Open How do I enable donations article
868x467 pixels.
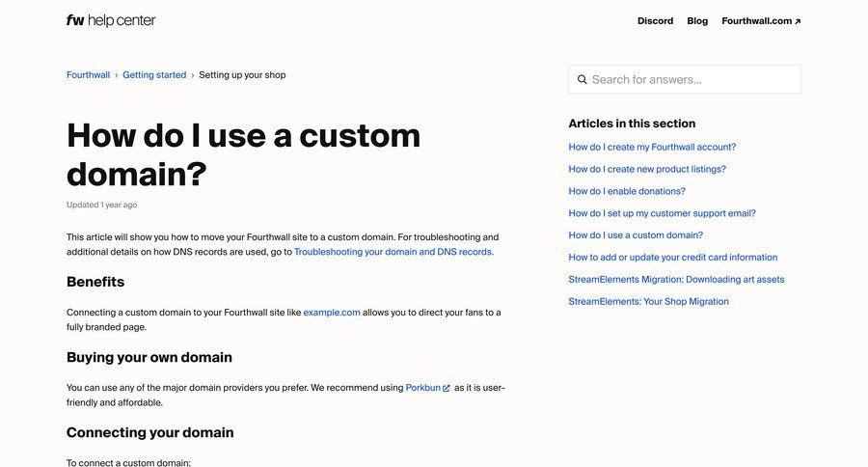tap(627, 191)
